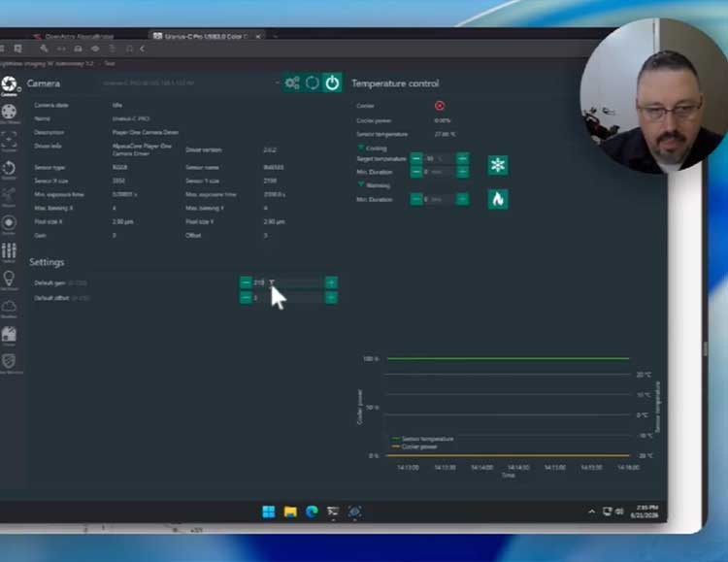Open the Focuser equipment tab

(9, 141)
